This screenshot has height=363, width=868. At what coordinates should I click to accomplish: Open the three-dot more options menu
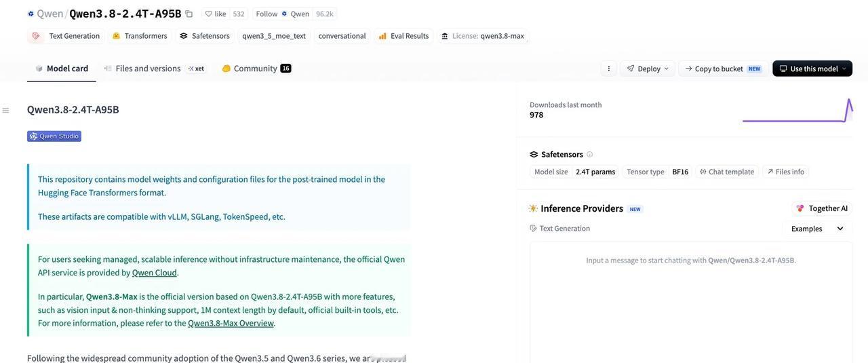[609, 69]
